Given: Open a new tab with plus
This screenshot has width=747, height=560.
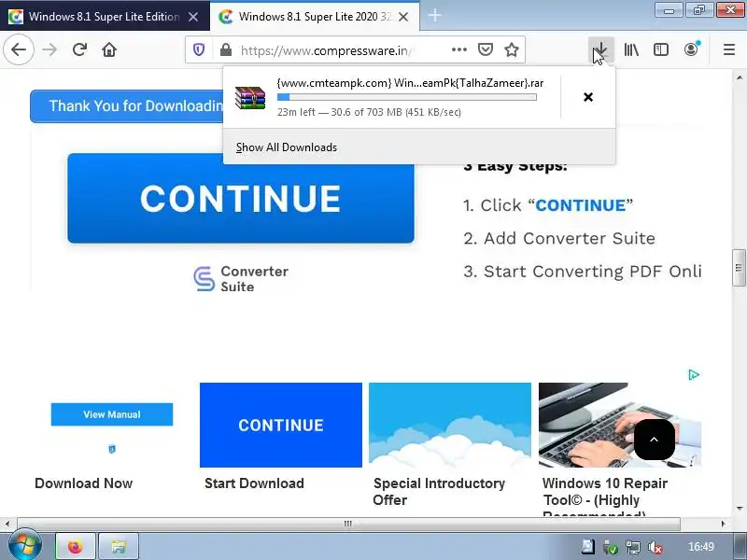Looking at the screenshot, I should coord(435,16).
